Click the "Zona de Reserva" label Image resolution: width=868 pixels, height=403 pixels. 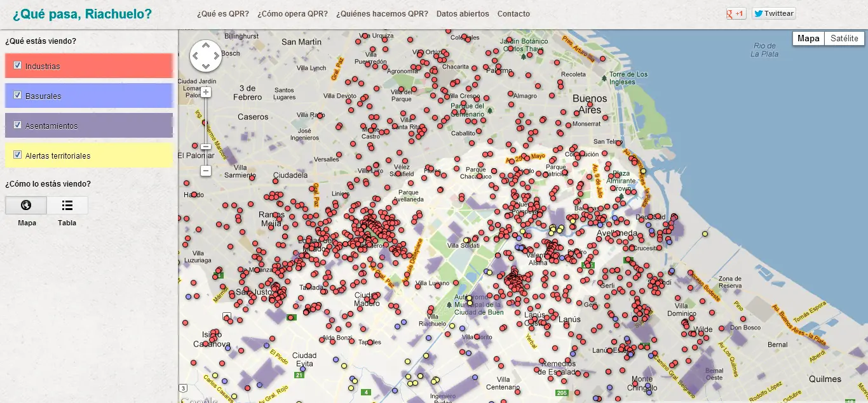(x=729, y=282)
